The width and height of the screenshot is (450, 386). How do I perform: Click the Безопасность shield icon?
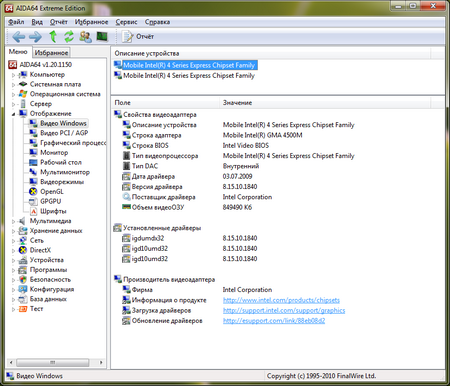[x=23, y=279]
